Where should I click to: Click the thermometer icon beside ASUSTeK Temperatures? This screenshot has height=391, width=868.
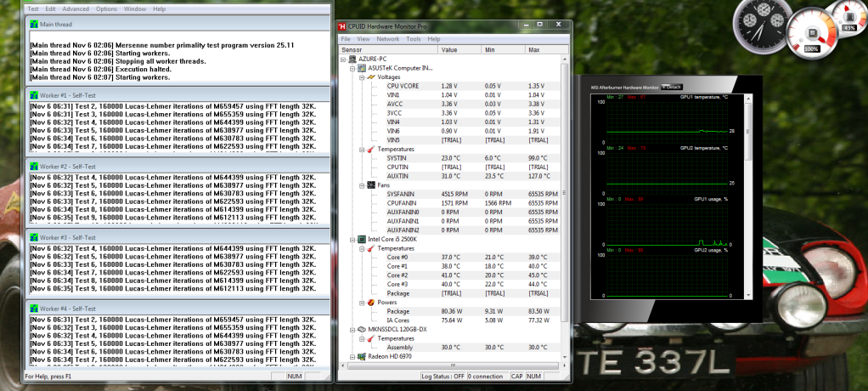pyautogui.click(x=371, y=149)
